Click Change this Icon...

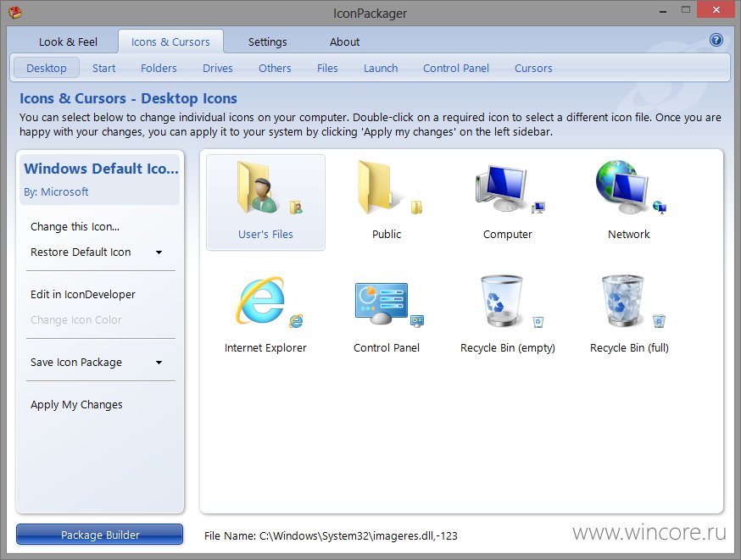click(75, 227)
